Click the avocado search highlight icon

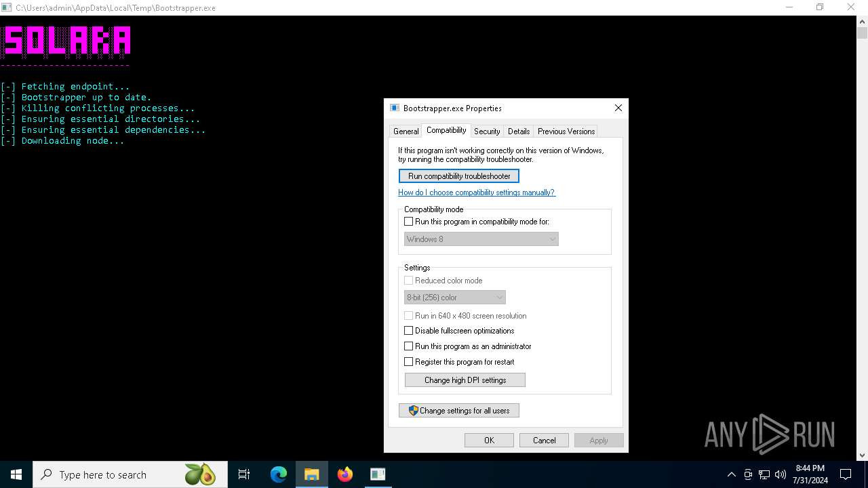coord(200,474)
